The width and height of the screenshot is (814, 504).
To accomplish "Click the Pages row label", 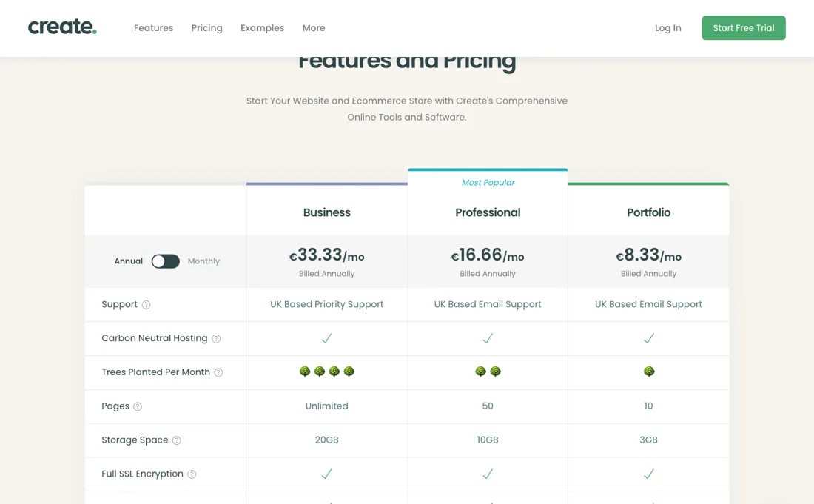I will click(115, 406).
